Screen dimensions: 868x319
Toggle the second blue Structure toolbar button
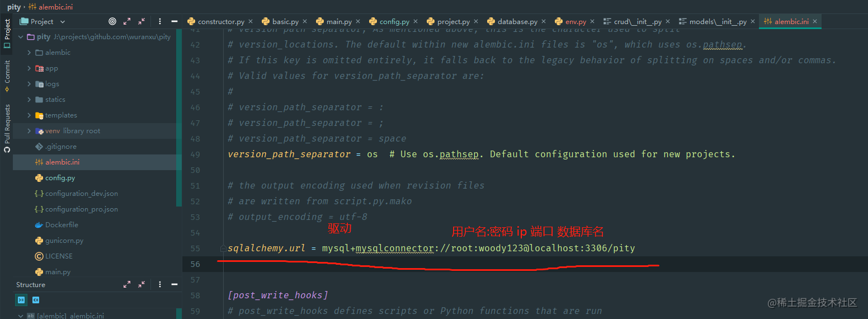[x=36, y=300]
